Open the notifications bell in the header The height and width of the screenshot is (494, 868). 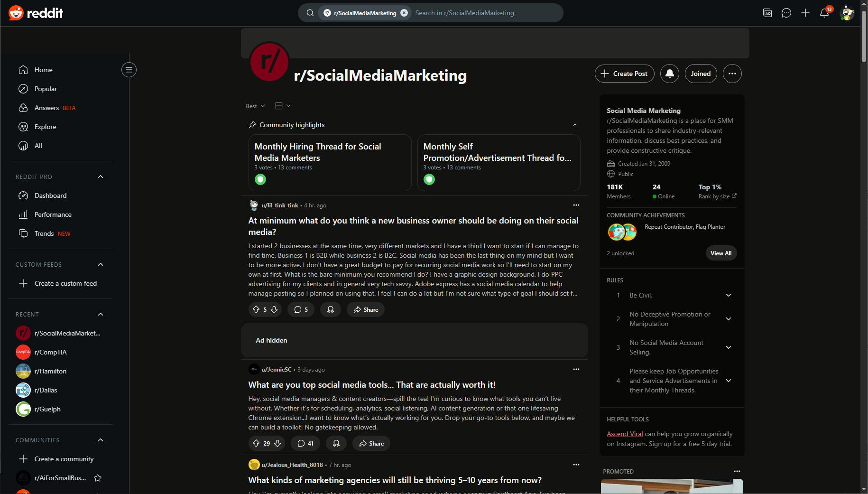tap(824, 13)
